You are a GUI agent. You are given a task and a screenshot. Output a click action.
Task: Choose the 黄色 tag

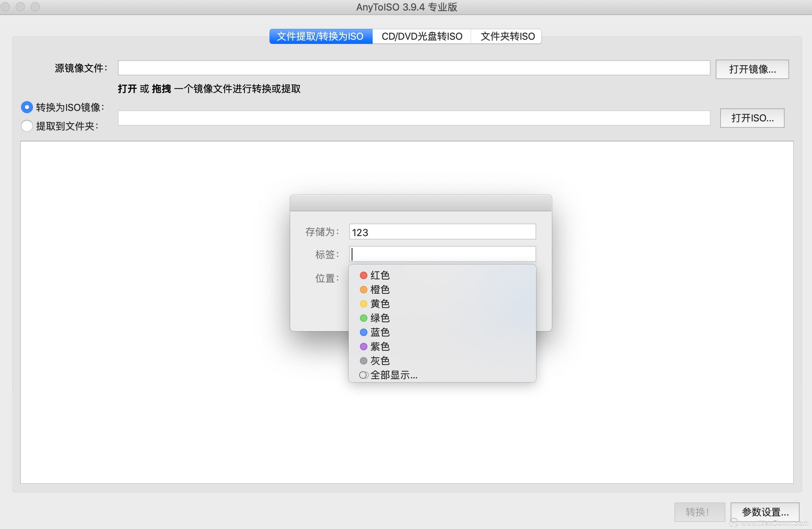(442, 304)
